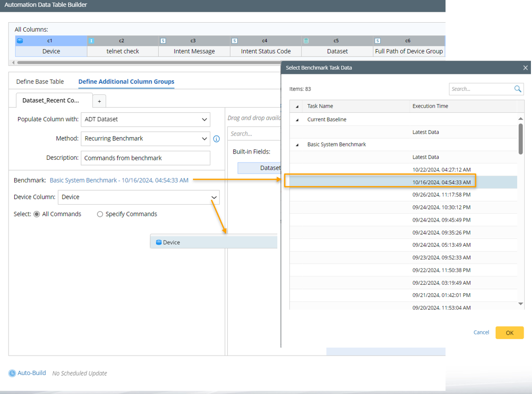
Task: Close the Select Benchmark Task Data dialog
Action: [525, 68]
